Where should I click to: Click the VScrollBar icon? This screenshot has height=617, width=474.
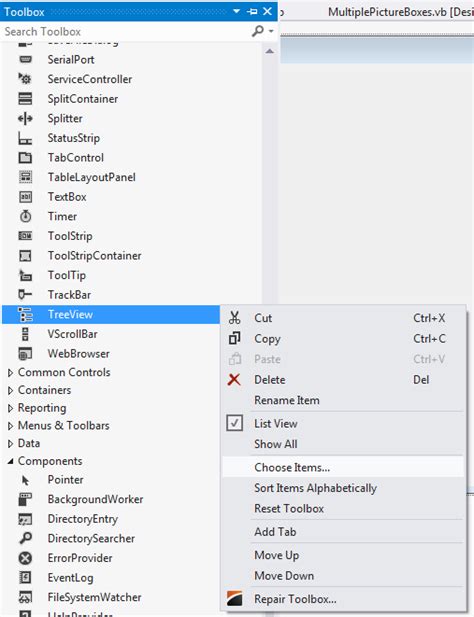[x=25, y=334]
